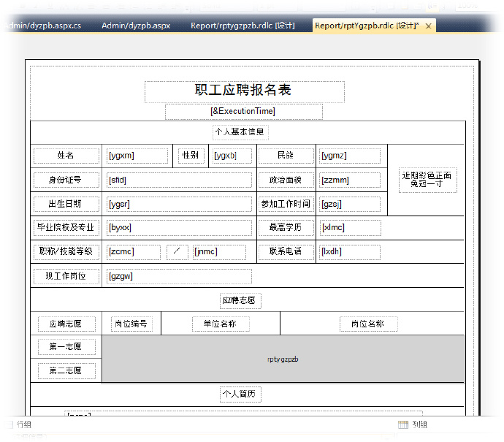The image size is (504, 442).
Task: Switch to Report/rptygzpzb.rdlc design tab
Action: pos(243,26)
